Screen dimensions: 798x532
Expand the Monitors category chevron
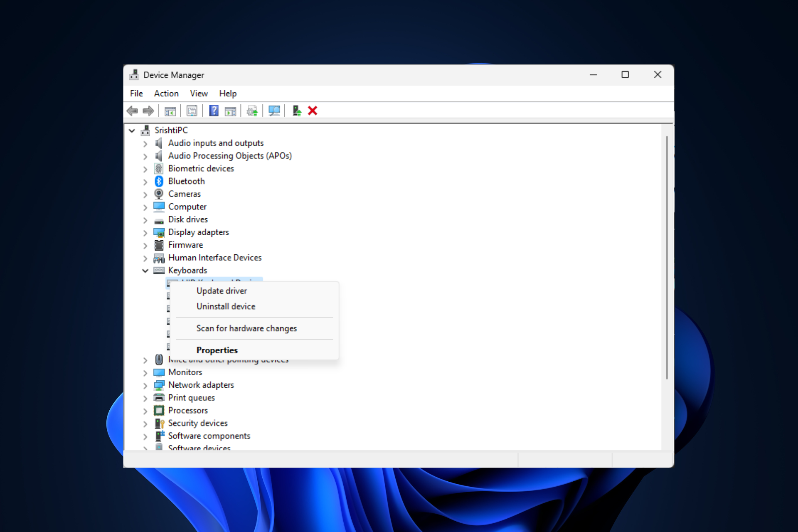pyautogui.click(x=145, y=373)
